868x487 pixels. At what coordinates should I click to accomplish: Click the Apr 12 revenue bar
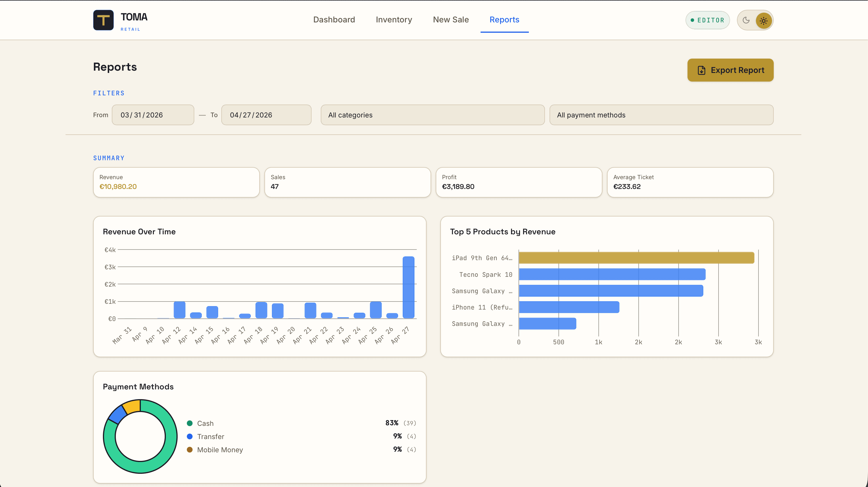tap(180, 310)
